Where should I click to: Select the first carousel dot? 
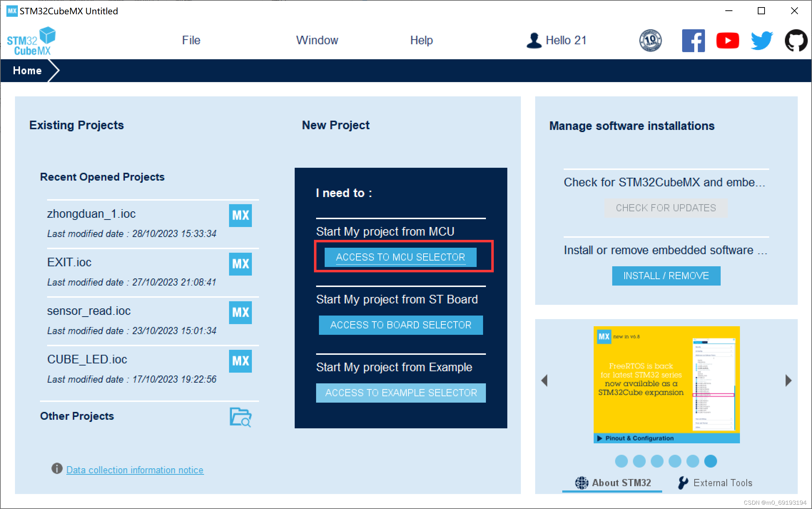(621, 461)
